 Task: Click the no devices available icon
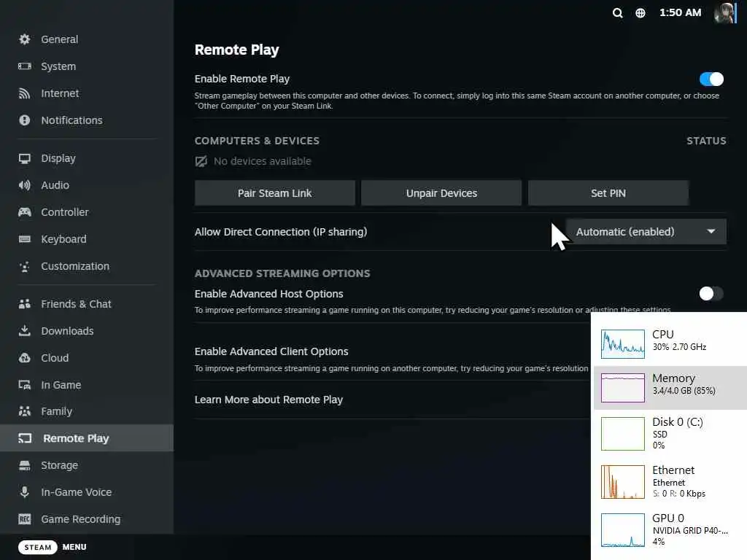201,161
